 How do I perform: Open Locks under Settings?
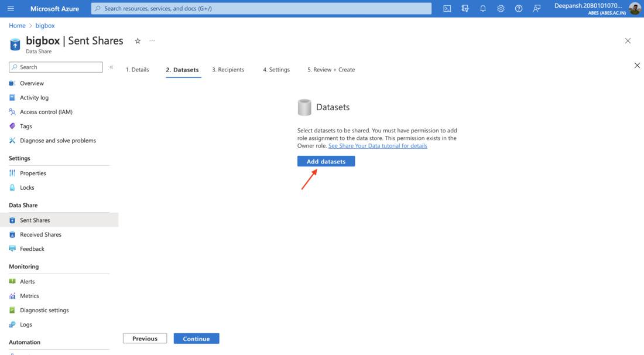(27, 187)
